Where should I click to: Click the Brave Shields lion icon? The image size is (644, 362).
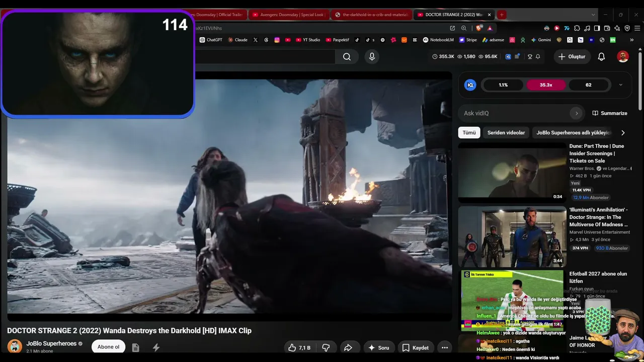478,28
